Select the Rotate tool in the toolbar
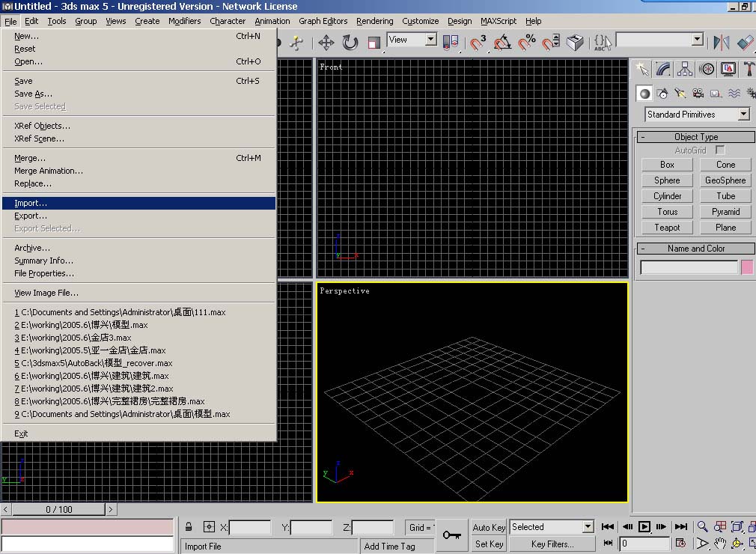The height and width of the screenshot is (554, 756). [x=350, y=43]
